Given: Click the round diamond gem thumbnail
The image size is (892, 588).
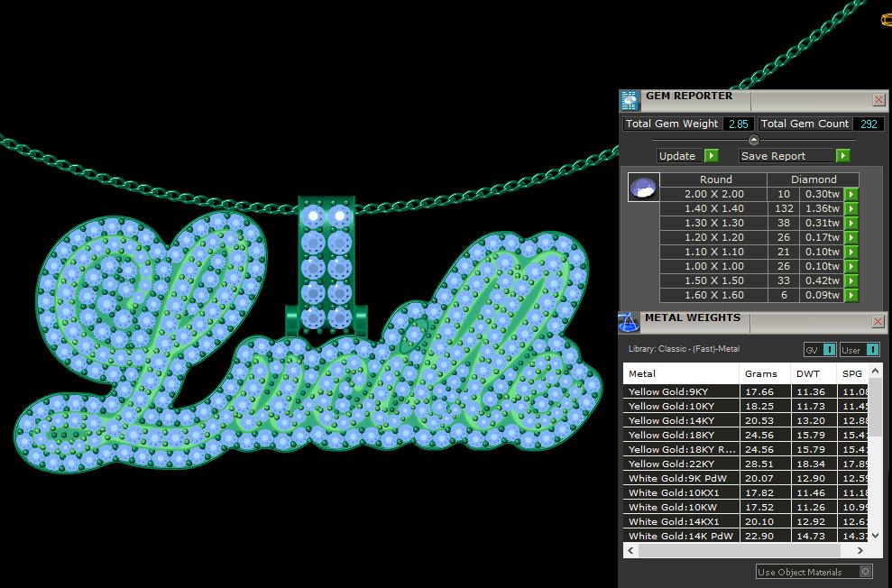Looking at the screenshot, I should click(643, 187).
